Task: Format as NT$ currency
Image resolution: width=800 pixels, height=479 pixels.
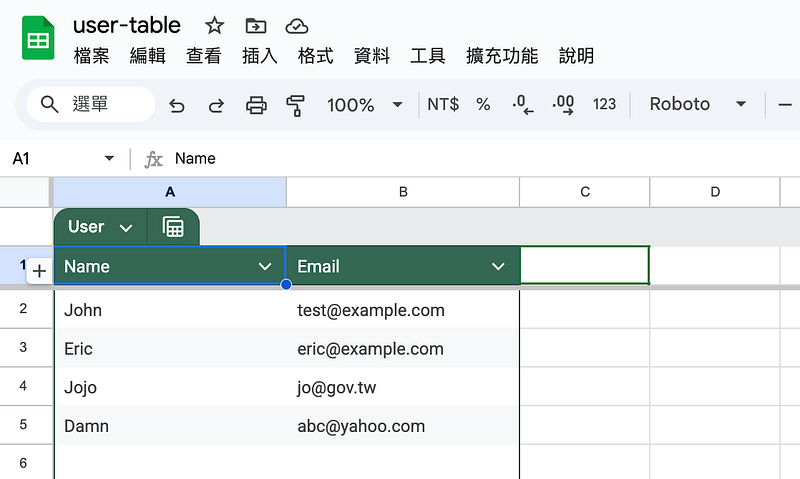Action: coord(443,105)
